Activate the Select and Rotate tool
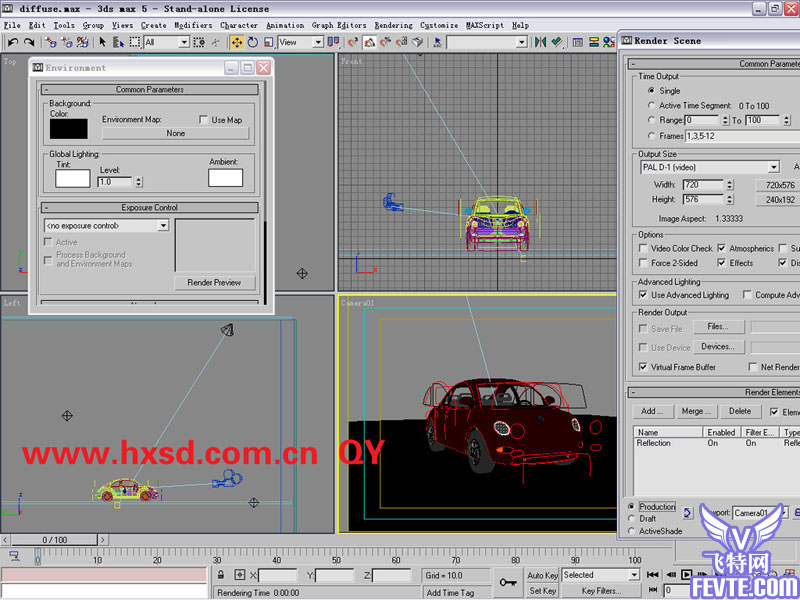The image size is (800, 600). (x=253, y=42)
